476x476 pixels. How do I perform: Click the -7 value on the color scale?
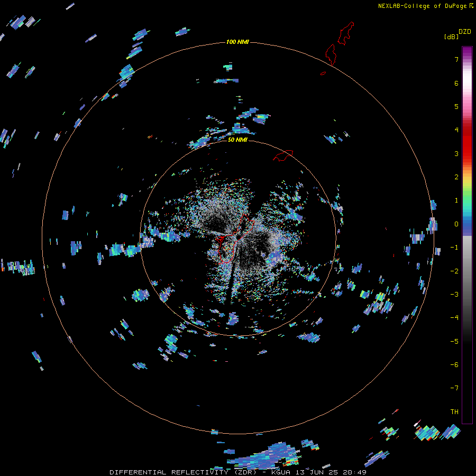pos(454,388)
